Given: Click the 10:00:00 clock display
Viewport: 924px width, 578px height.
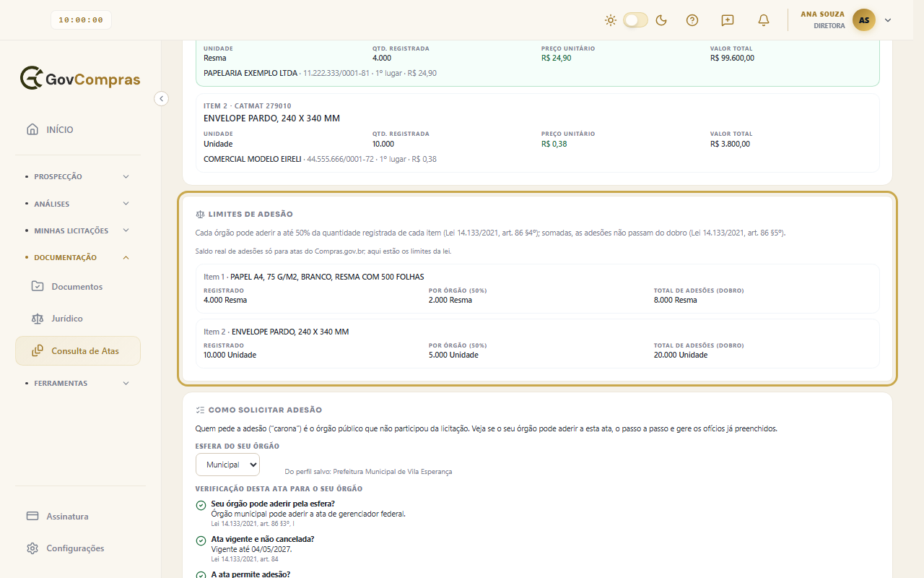Looking at the screenshot, I should click(81, 20).
